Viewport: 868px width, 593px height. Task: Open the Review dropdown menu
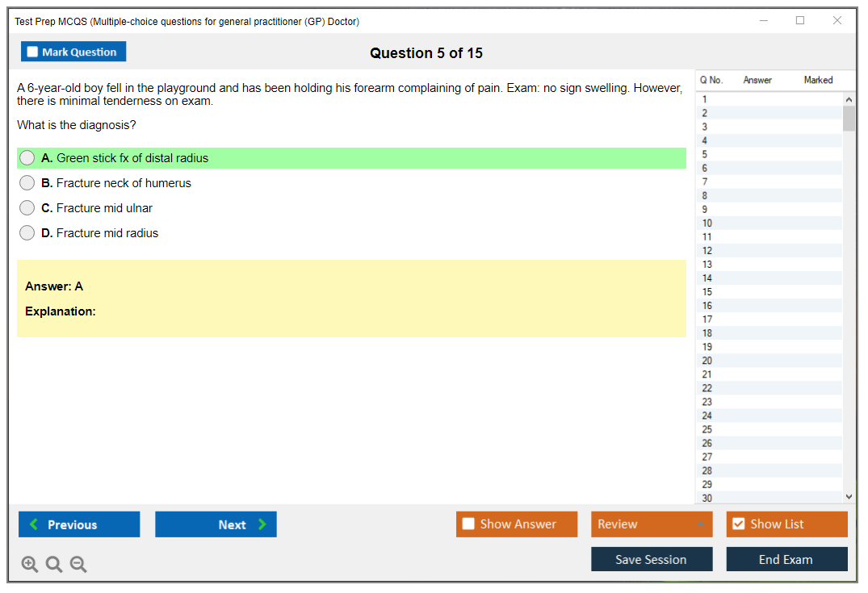[x=652, y=524]
